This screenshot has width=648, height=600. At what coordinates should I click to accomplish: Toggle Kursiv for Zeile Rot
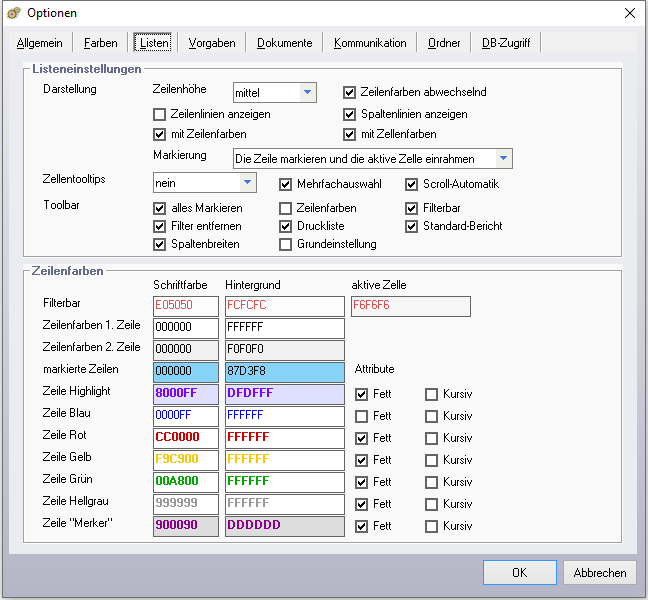(x=431, y=438)
